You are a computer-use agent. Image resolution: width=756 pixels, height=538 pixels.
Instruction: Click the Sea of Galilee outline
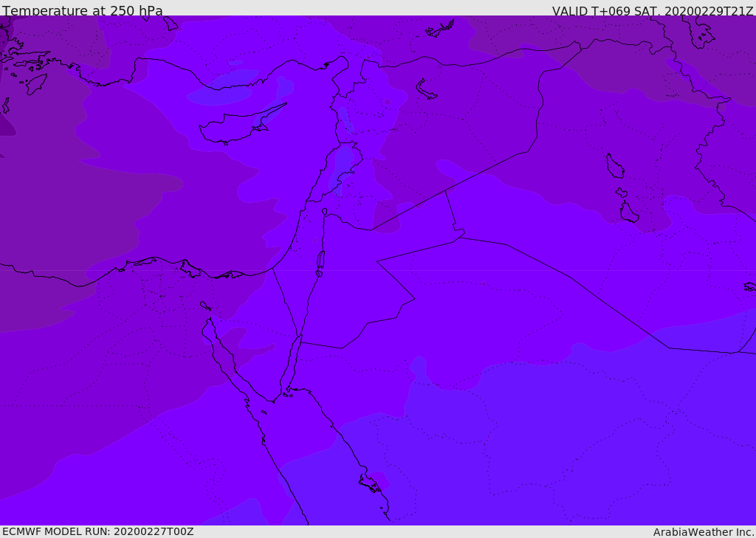(x=325, y=212)
